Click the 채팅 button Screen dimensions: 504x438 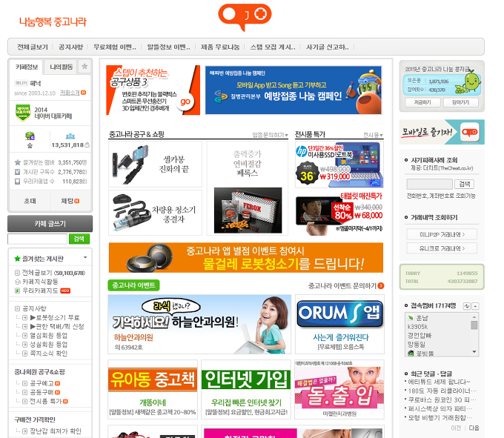tap(70, 201)
